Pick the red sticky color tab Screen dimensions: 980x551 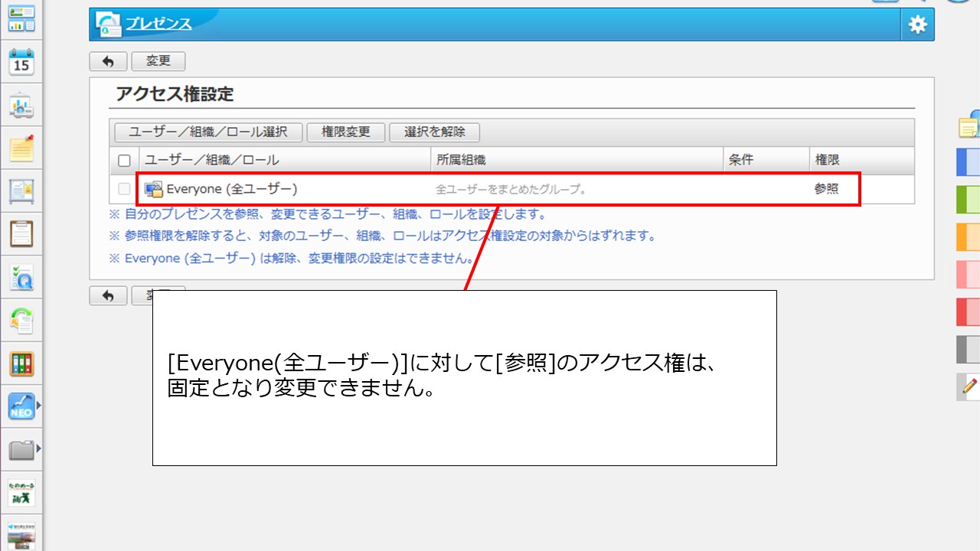tap(969, 312)
